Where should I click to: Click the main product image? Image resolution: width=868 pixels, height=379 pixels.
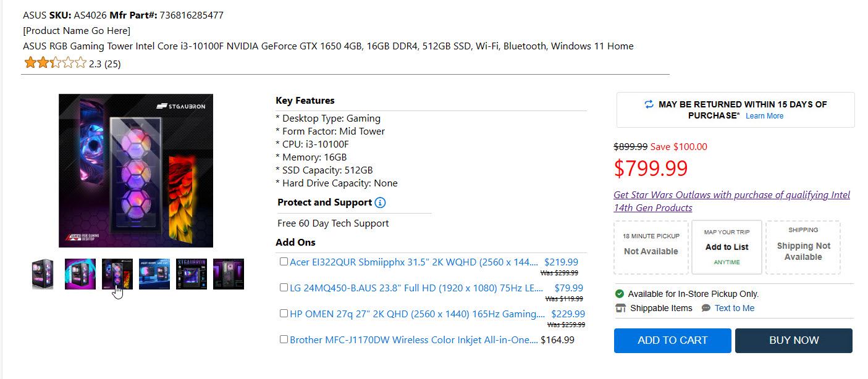point(136,170)
